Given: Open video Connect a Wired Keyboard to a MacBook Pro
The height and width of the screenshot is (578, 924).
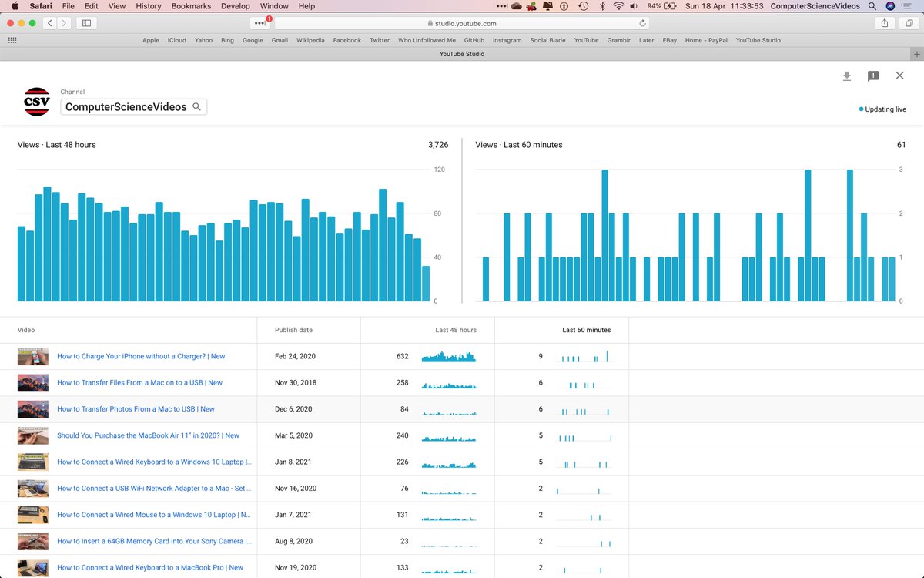Looking at the screenshot, I should click(150, 568).
